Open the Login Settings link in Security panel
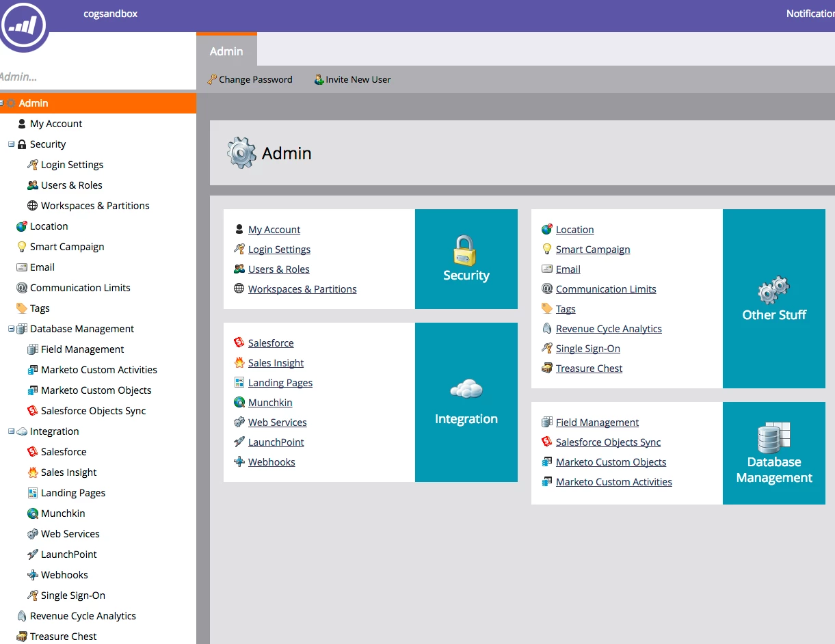Screen dimensions: 835x644 coord(279,250)
